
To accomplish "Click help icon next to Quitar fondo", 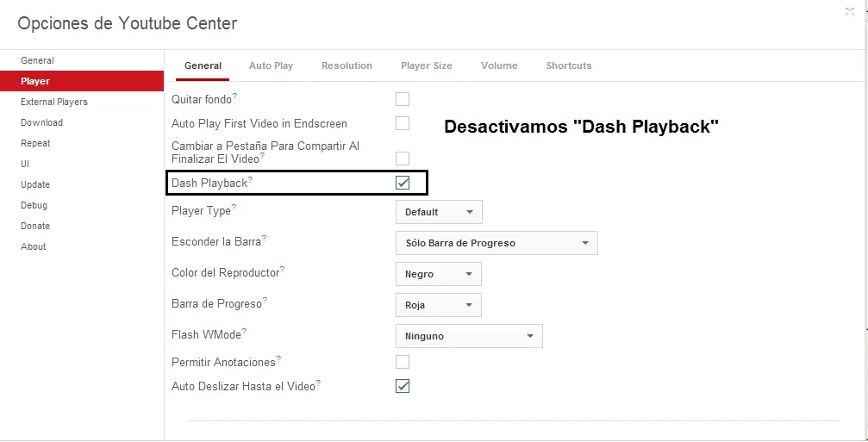I will (234, 96).
